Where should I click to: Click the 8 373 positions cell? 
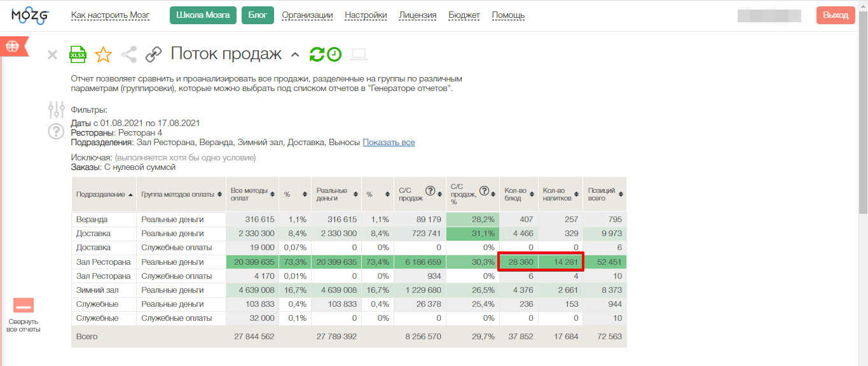tap(604, 290)
